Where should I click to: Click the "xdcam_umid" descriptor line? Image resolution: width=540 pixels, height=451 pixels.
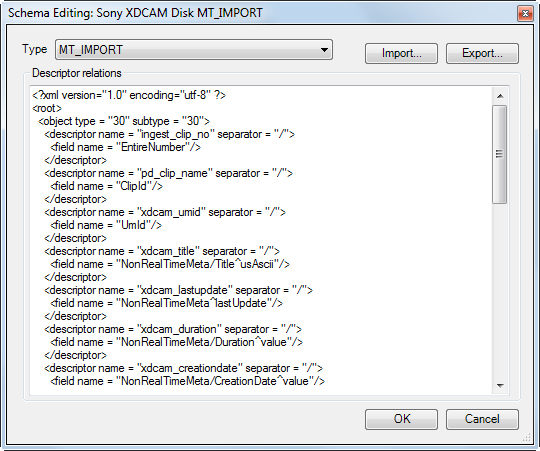click(x=165, y=212)
